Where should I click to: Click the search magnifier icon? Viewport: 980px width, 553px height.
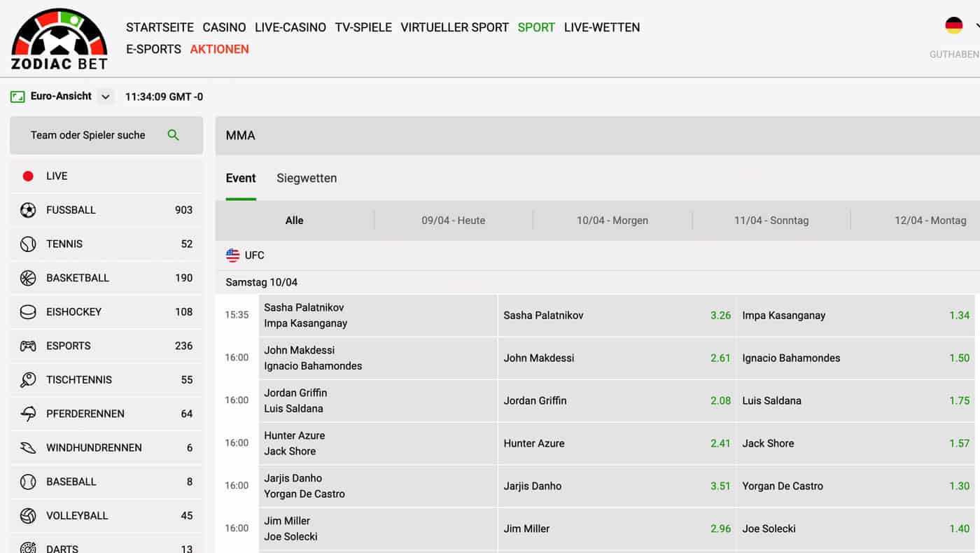(x=174, y=135)
